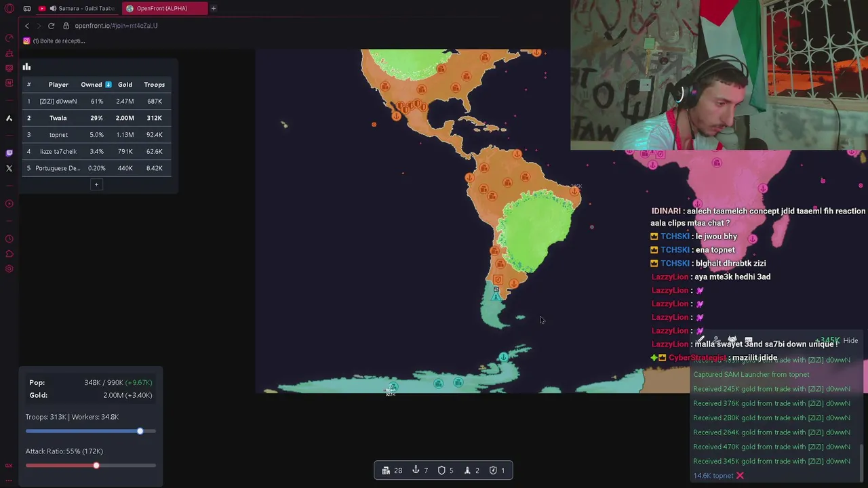Image resolution: width=868 pixels, height=488 pixels.
Task: Open Extensions puzzle icon in sidebar
Action: [9, 253]
